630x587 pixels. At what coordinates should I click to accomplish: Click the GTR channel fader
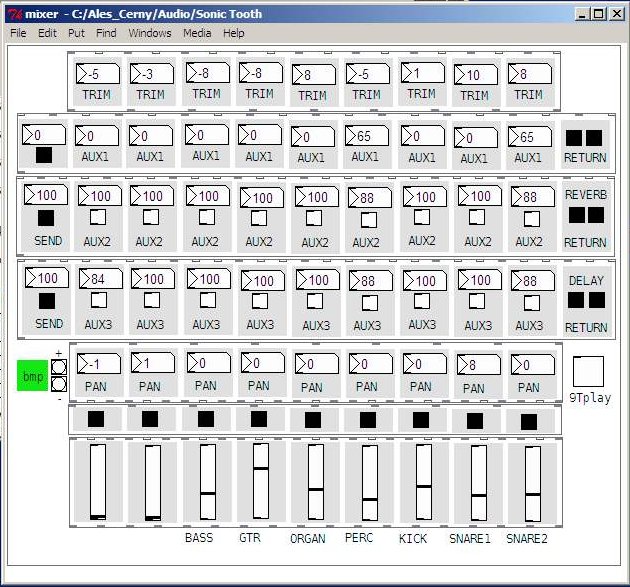261,481
